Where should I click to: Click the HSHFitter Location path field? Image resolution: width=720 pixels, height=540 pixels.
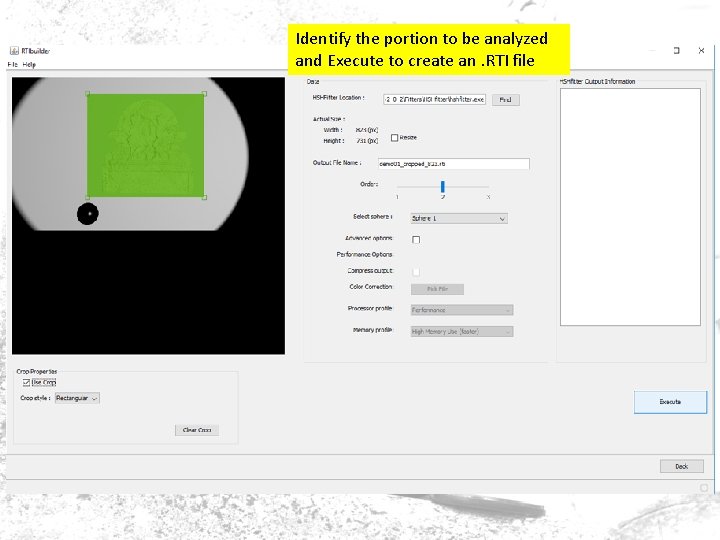(x=434, y=99)
